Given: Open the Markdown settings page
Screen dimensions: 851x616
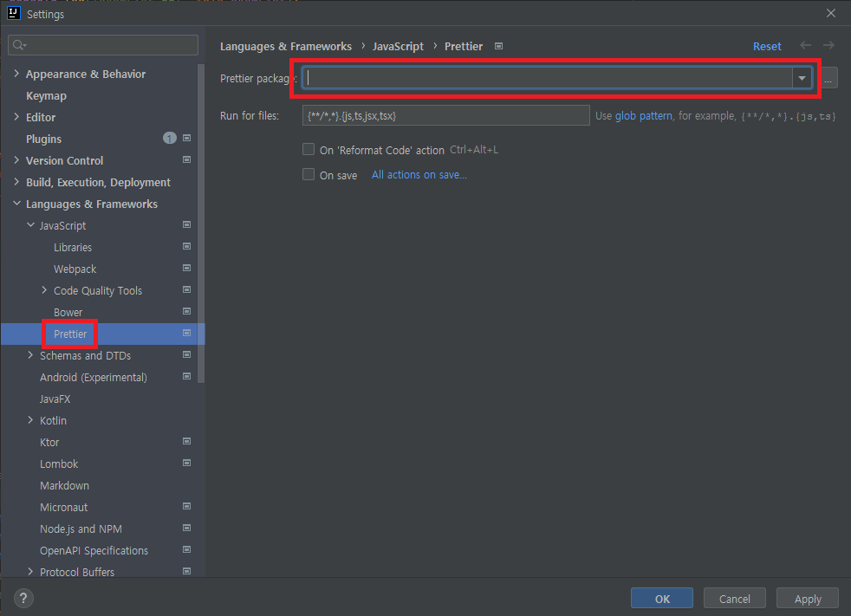Looking at the screenshot, I should pyautogui.click(x=64, y=486).
